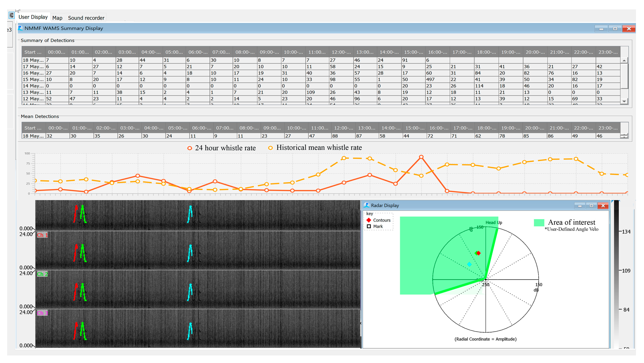Click the Ch 1 channel label on spectrogram

click(x=42, y=235)
